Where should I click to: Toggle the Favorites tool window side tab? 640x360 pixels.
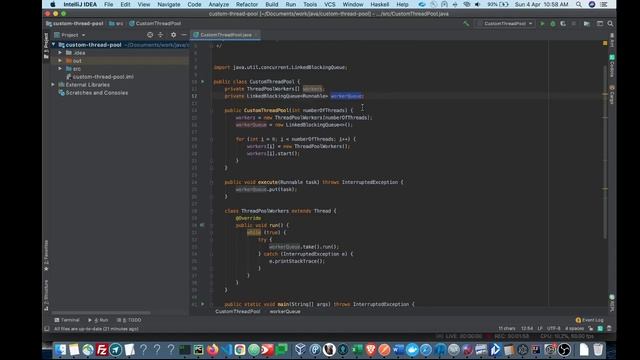tap(46, 256)
